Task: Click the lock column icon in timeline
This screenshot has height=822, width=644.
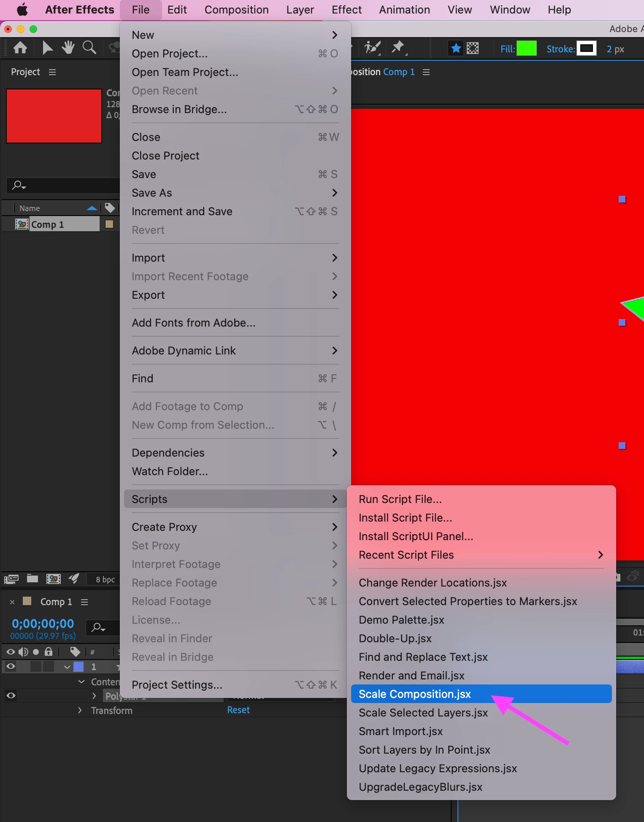Action: click(49, 652)
